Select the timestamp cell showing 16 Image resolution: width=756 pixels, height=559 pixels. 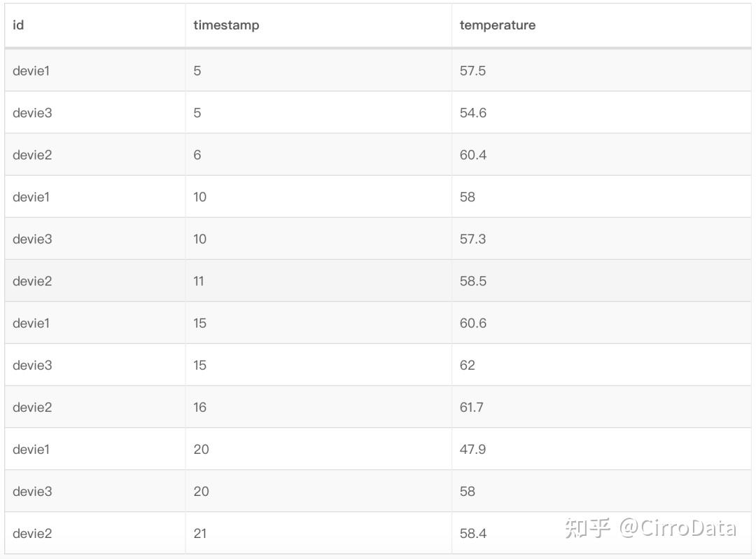[199, 407]
